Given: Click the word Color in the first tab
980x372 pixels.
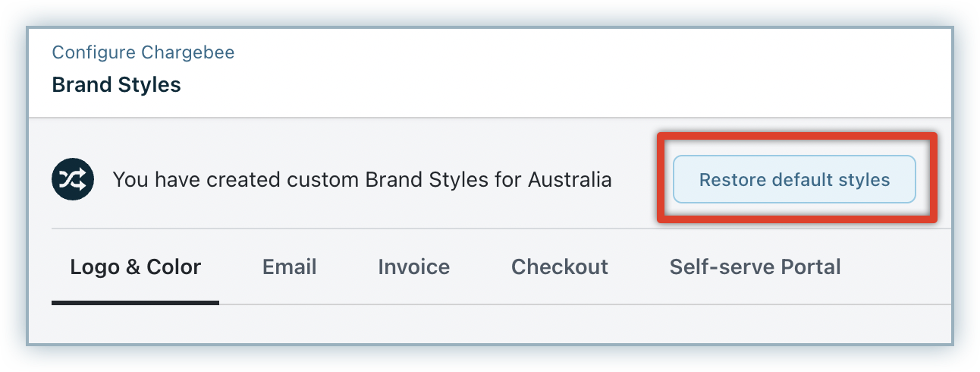Looking at the screenshot, I should click(x=174, y=267).
